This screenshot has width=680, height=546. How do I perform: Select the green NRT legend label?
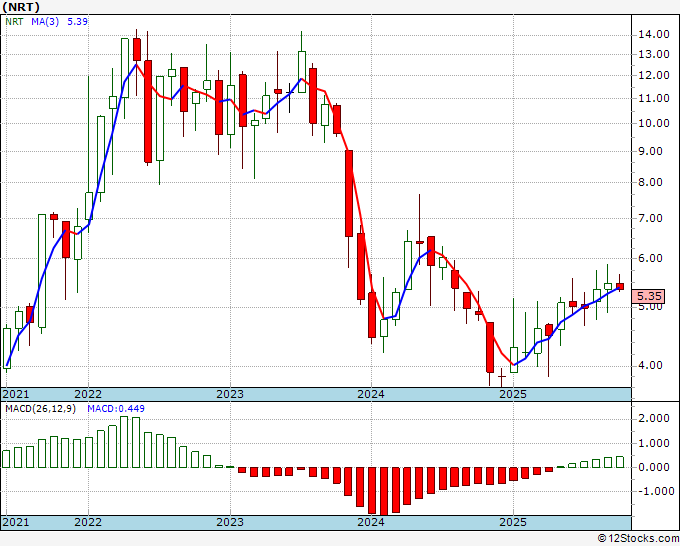pos(14,21)
